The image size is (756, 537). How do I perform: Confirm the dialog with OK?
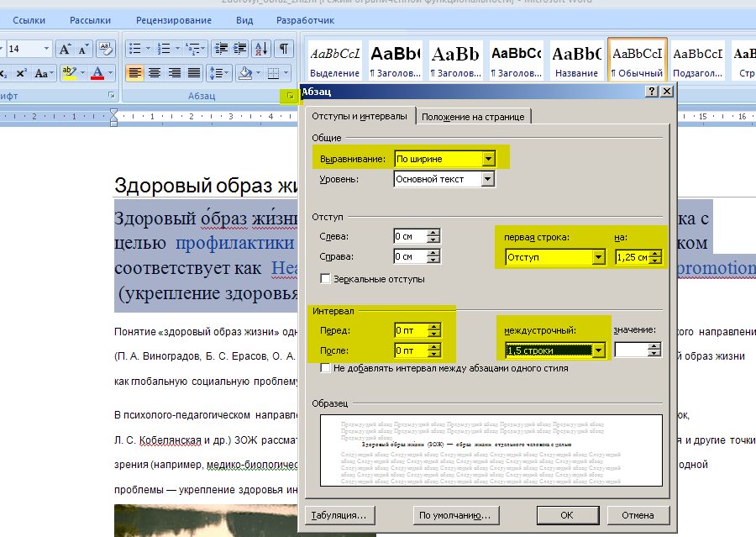pyautogui.click(x=567, y=515)
